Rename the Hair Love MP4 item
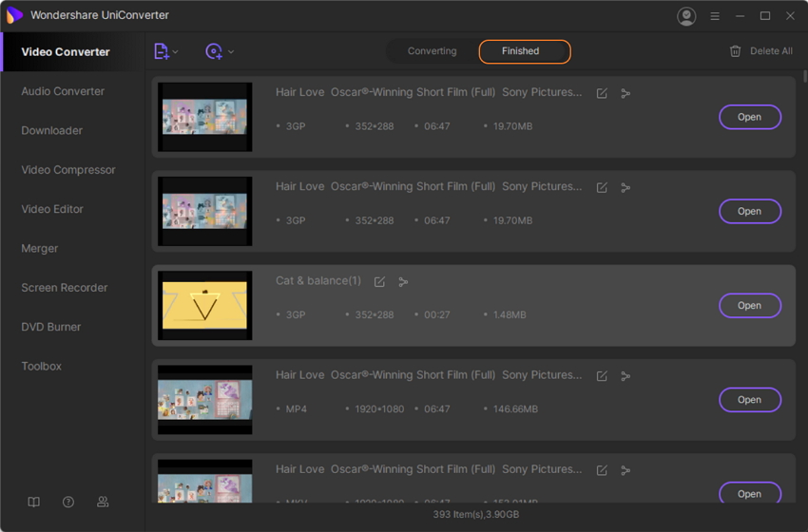 602,376
